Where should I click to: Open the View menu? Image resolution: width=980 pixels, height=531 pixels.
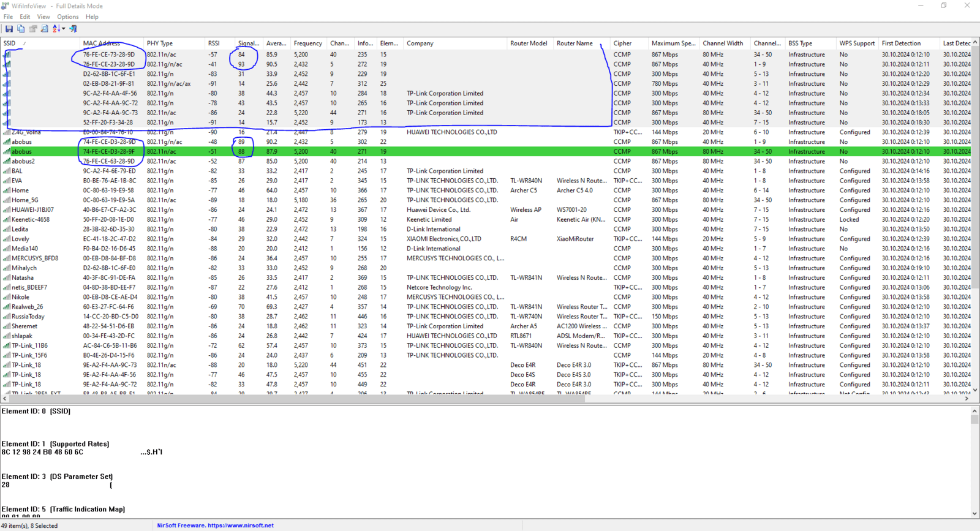pyautogui.click(x=43, y=17)
